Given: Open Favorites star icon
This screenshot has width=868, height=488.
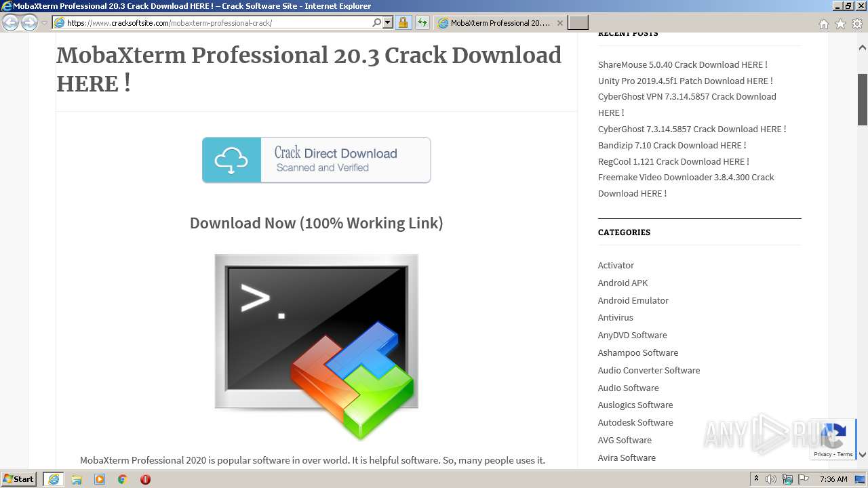Looking at the screenshot, I should point(840,24).
